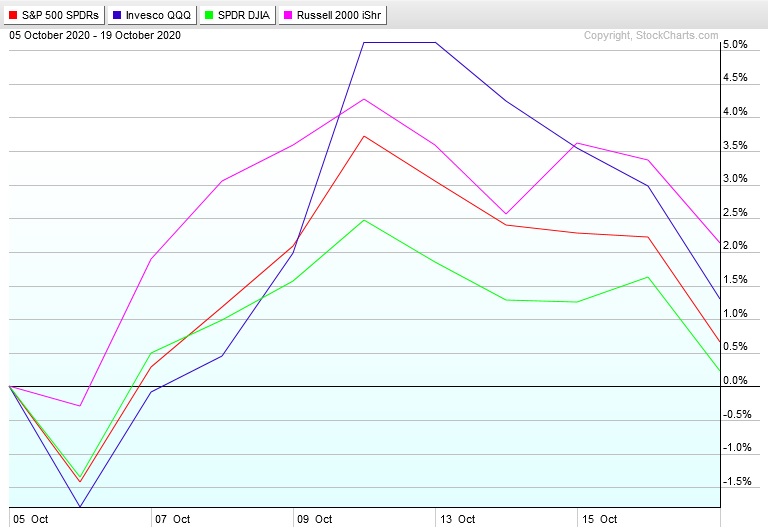Image resolution: width=768 pixels, height=531 pixels.
Task: Click the red S&P 500 line peak near 3.7%
Action: tap(364, 136)
